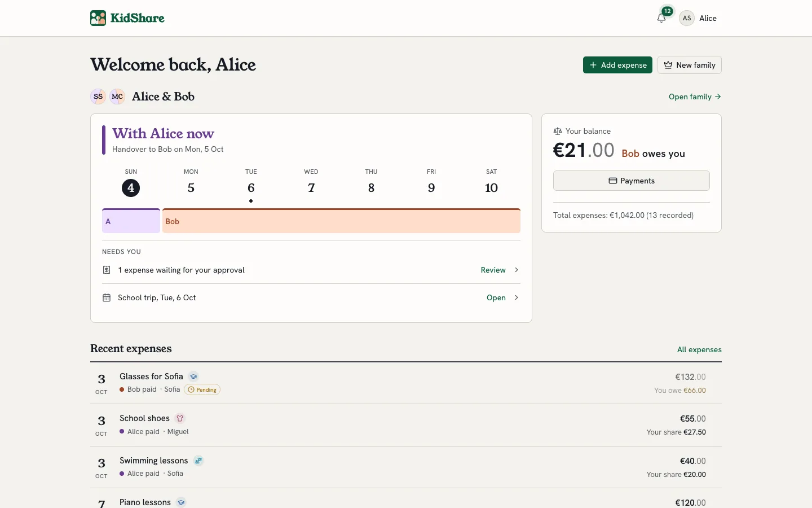The width and height of the screenshot is (812, 508).
Task: Click Your share €27.50 text
Action: pyautogui.click(x=676, y=432)
